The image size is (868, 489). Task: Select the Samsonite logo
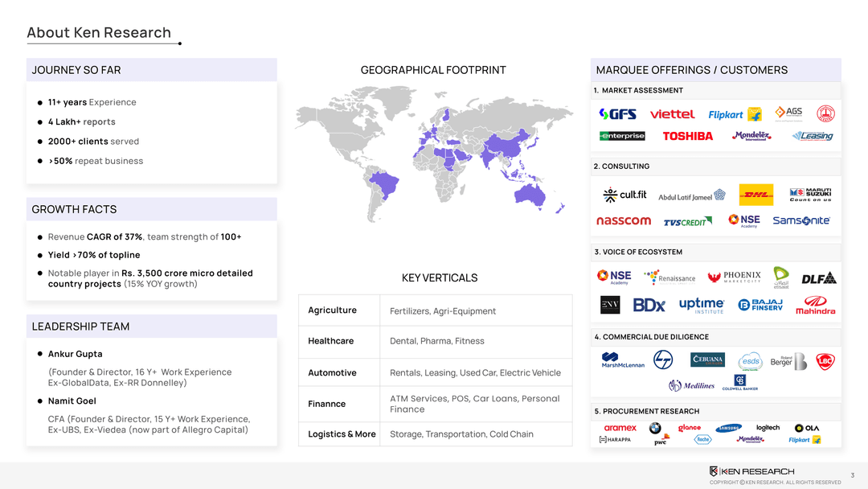pyautogui.click(x=800, y=220)
